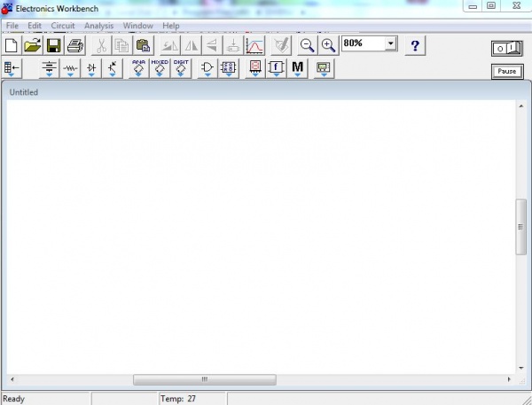Open the Help menu

170,26
